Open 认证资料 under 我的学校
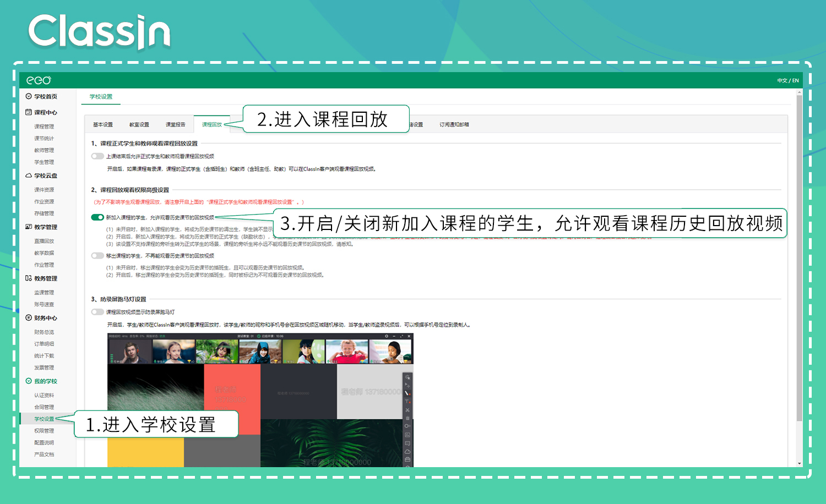826x504 pixels. pyautogui.click(x=44, y=396)
